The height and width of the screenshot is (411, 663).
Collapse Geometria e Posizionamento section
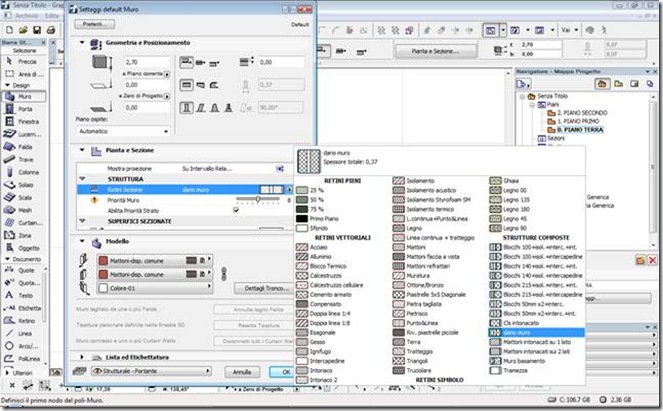click(82, 43)
